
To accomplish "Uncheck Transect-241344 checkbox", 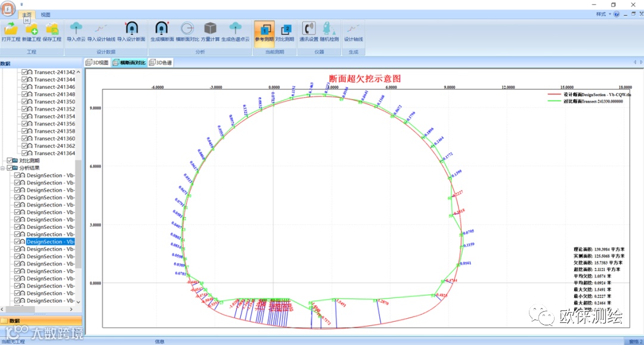I will pyautogui.click(x=24, y=80).
